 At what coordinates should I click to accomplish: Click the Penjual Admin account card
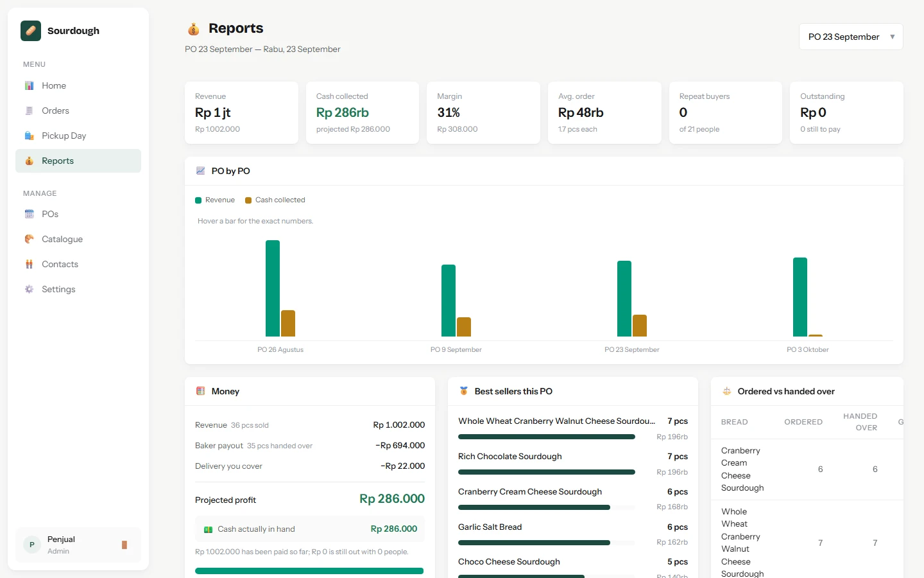point(78,545)
